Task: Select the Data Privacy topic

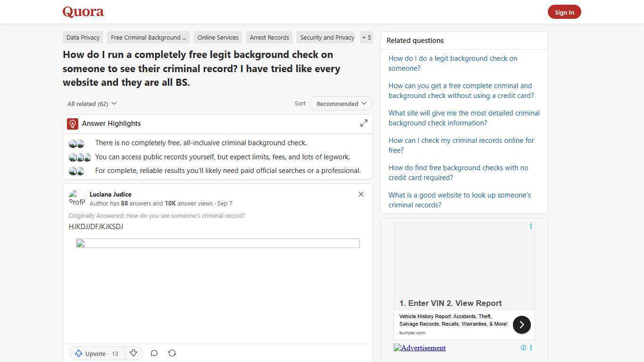Action: coord(83,37)
